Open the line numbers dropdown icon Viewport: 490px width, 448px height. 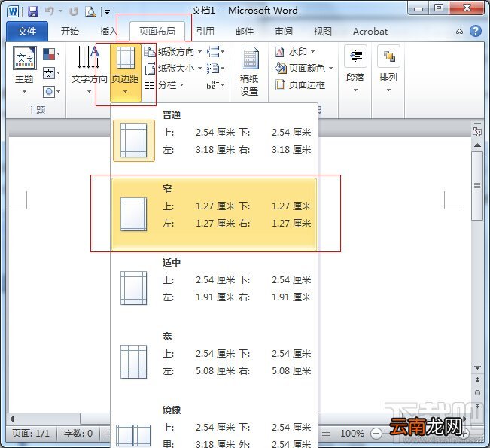pyautogui.click(x=215, y=69)
